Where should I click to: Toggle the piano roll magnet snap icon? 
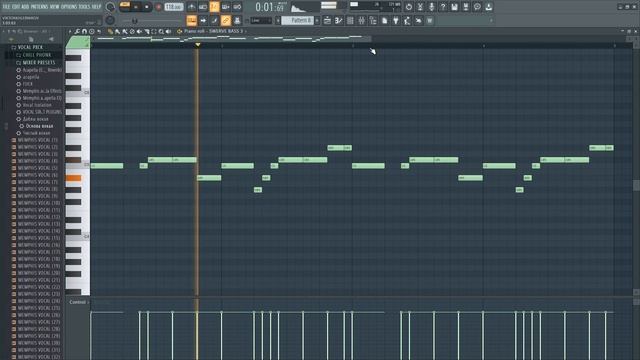point(84,31)
